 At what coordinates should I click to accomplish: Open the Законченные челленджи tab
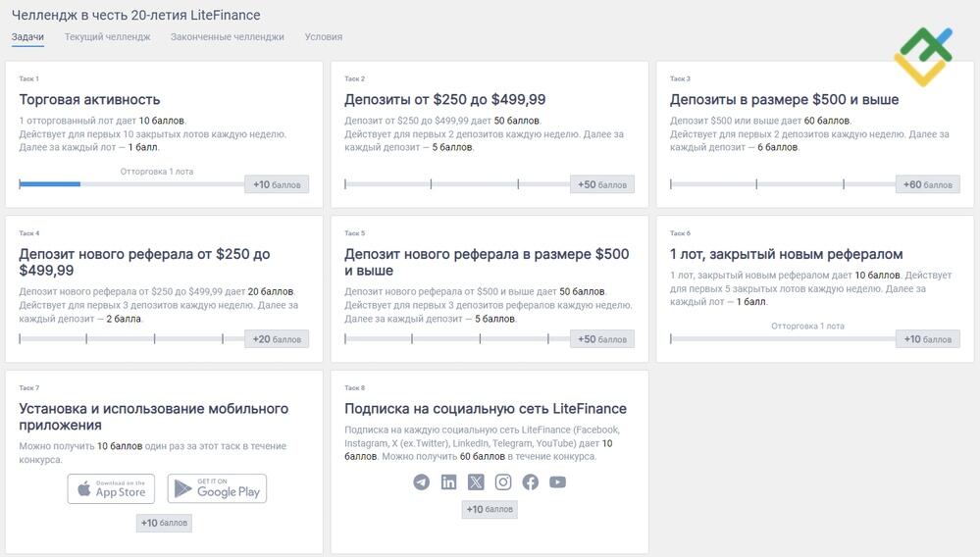pyautogui.click(x=228, y=37)
